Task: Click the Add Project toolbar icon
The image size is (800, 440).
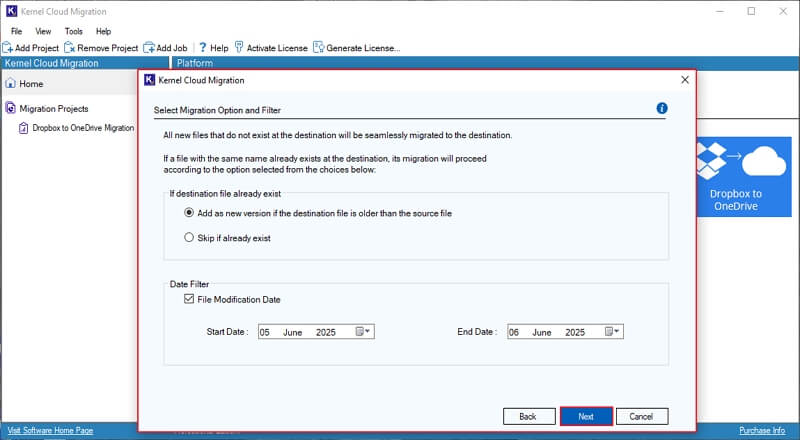Action: pos(7,48)
